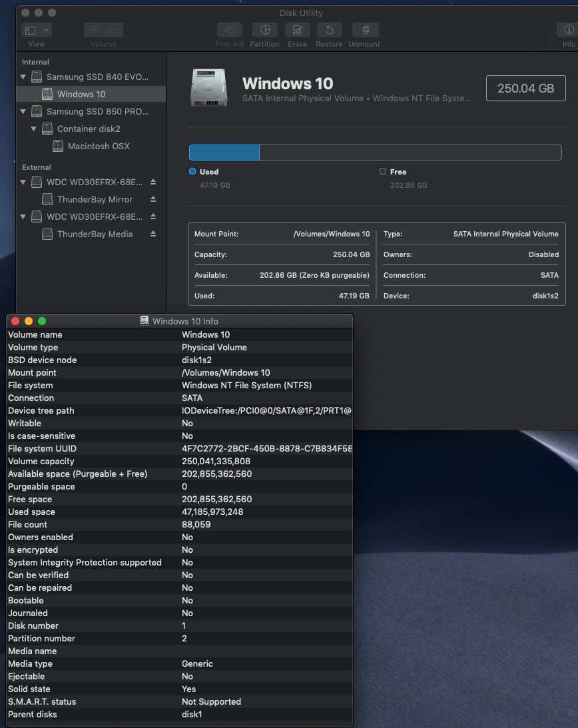Eject ThunderBay Mirror volume
Image resolution: width=578 pixels, height=728 pixels.
tap(152, 199)
